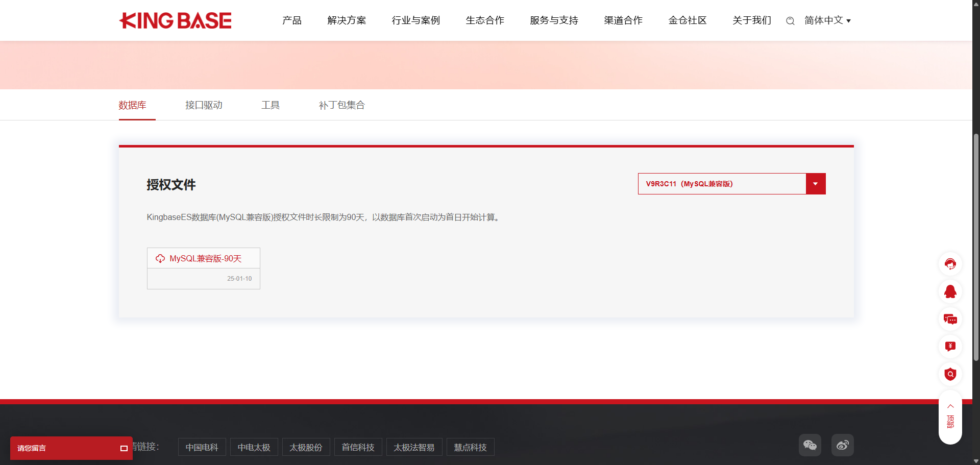Click the 25-01-10 date text

point(239,279)
